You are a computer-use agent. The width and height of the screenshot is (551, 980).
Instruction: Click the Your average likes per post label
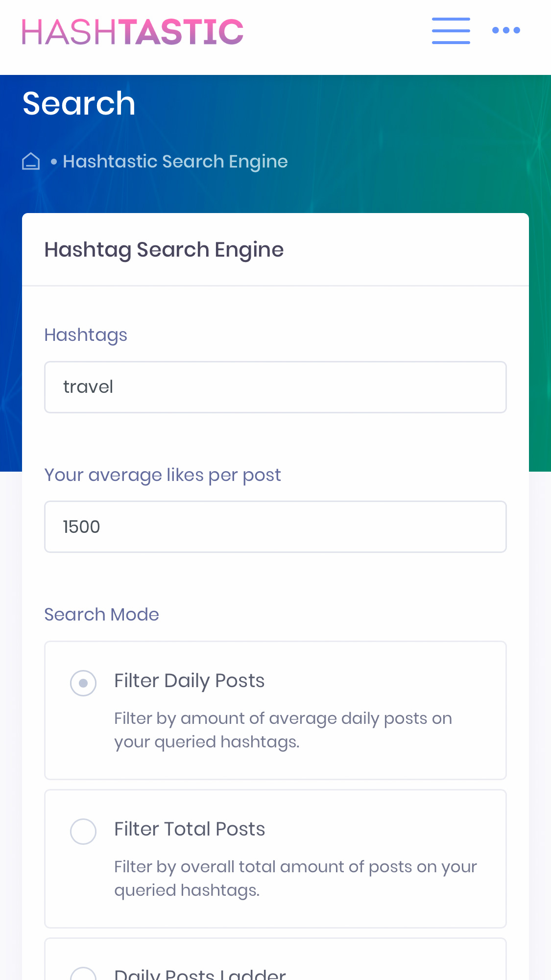pos(163,475)
